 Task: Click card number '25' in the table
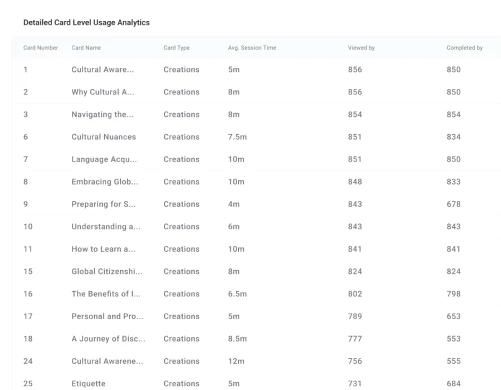point(28,384)
